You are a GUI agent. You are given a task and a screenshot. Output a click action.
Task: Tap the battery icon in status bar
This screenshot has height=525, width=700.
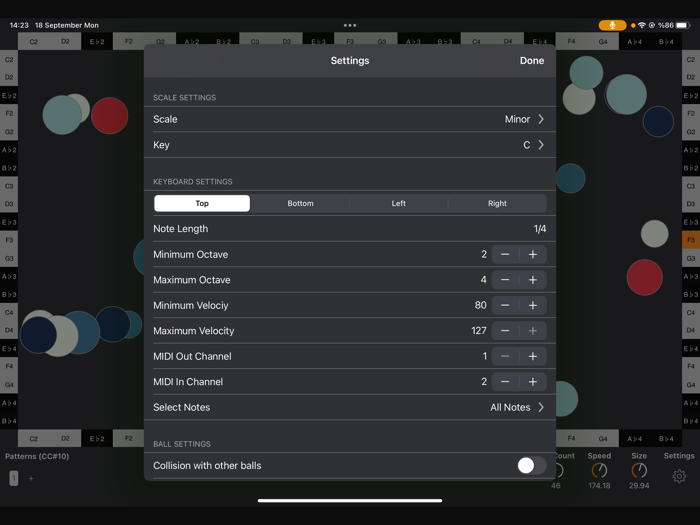[683, 25]
